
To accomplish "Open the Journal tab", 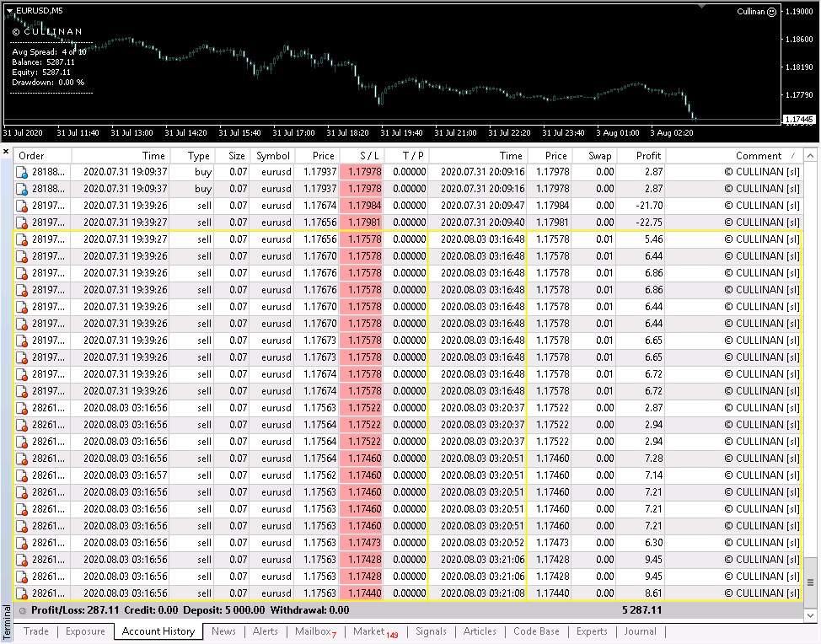I will (x=640, y=631).
